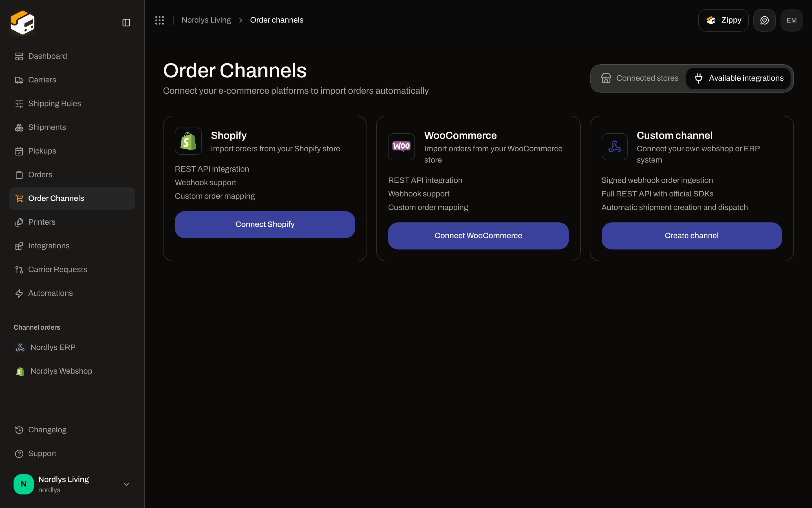Viewport: 812px width, 508px height.
Task: Click 'Full REST API with official SDKs'
Action: (x=657, y=194)
